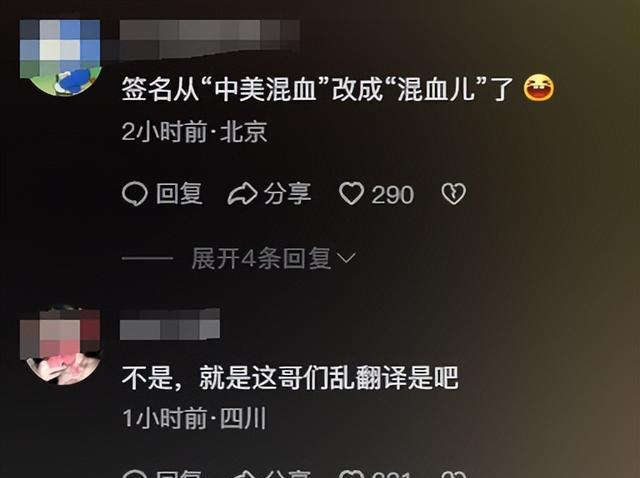Open the blurred username of the Beijing commenter
The width and height of the screenshot is (640, 478).
tap(210, 39)
